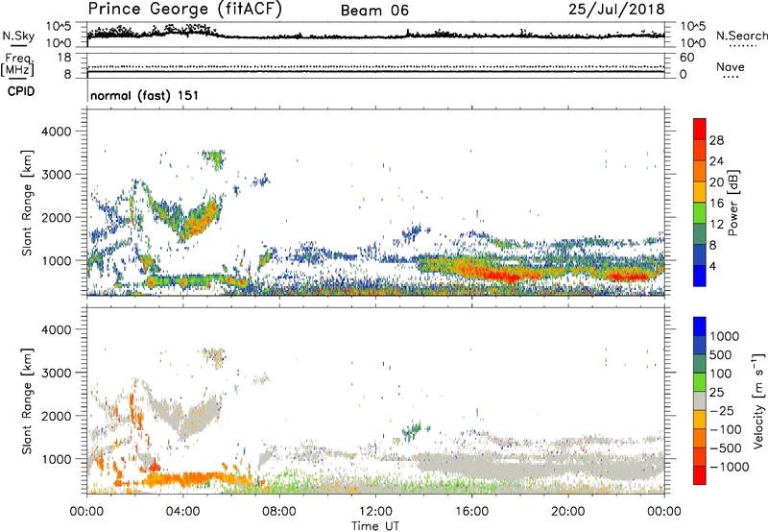Click the solid line sample under N.Sky
Screen dimensions: 768x532
pos(18,45)
